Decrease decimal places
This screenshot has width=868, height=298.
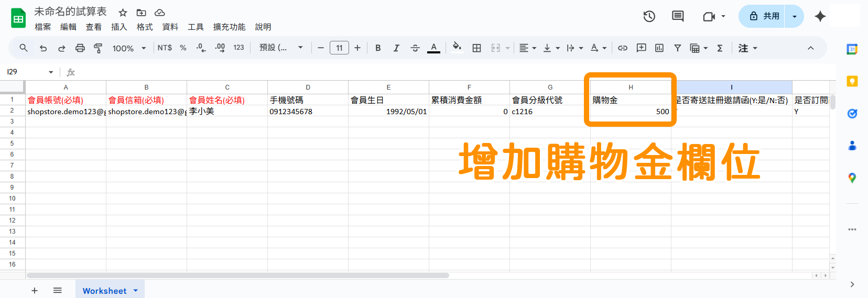(x=201, y=48)
